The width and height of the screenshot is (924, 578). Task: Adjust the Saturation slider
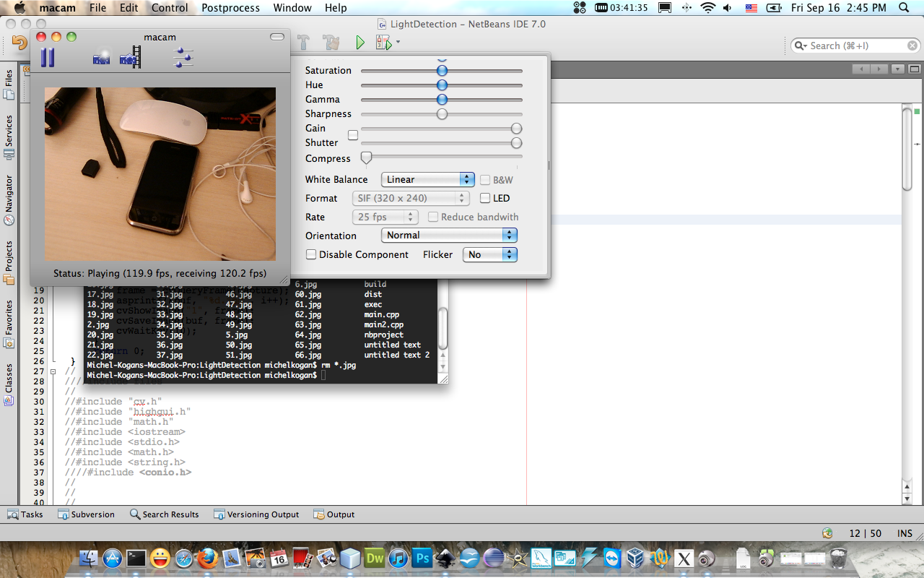click(x=442, y=71)
